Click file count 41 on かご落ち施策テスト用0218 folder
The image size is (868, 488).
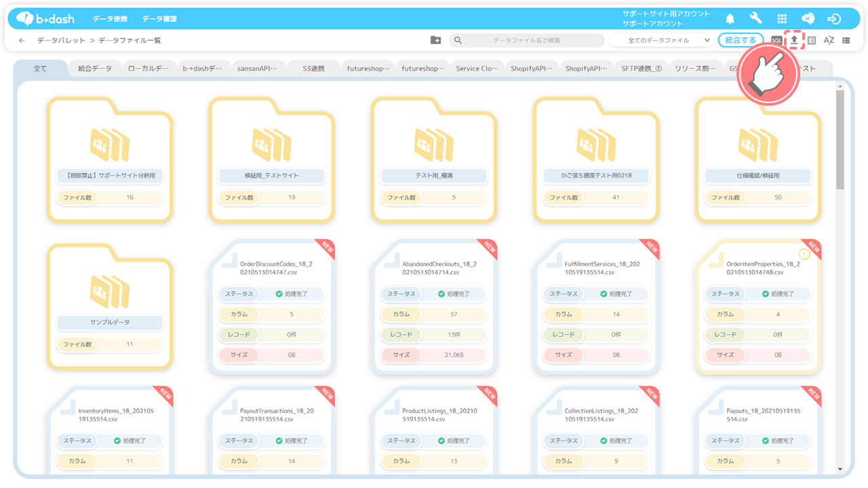click(x=616, y=198)
